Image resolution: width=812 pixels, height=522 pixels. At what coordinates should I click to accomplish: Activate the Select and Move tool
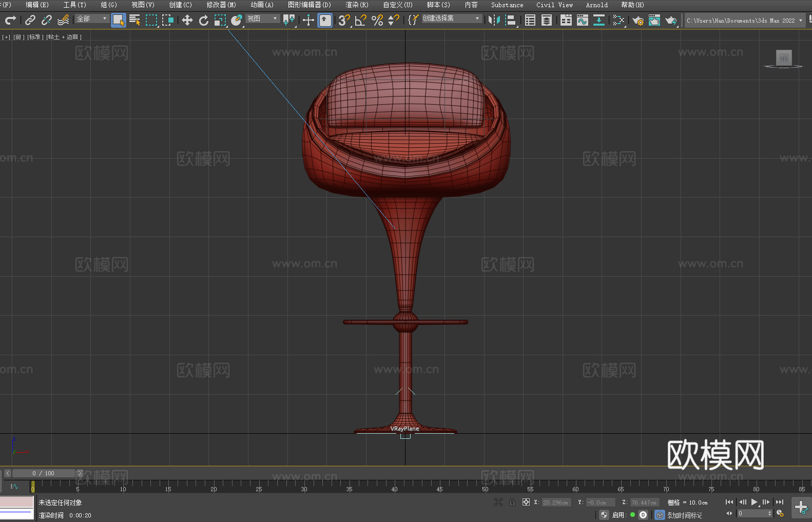[x=187, y=20]
